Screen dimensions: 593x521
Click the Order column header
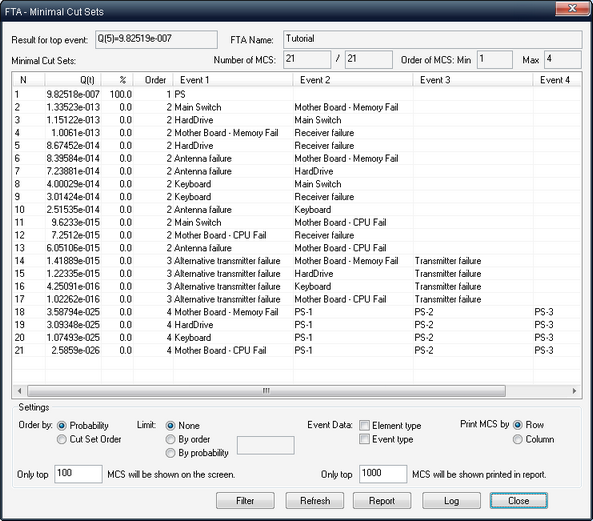pyautogui.click(x=153, y=80)
